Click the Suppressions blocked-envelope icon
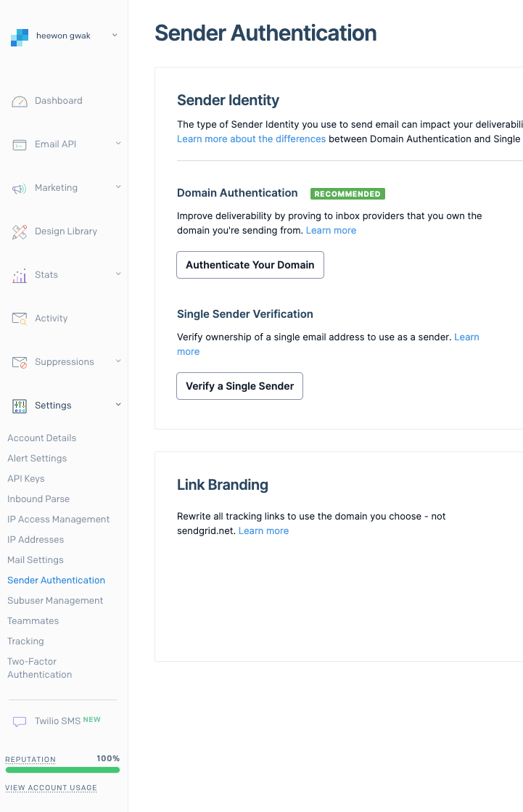523x812 pixels. tap(20, 361)
